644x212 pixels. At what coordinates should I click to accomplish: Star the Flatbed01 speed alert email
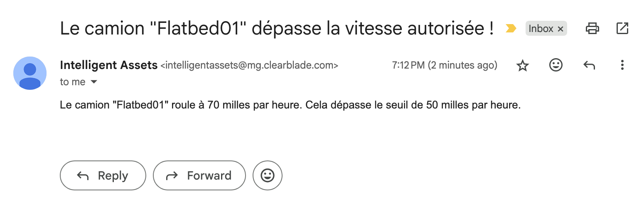pos(522,65)
